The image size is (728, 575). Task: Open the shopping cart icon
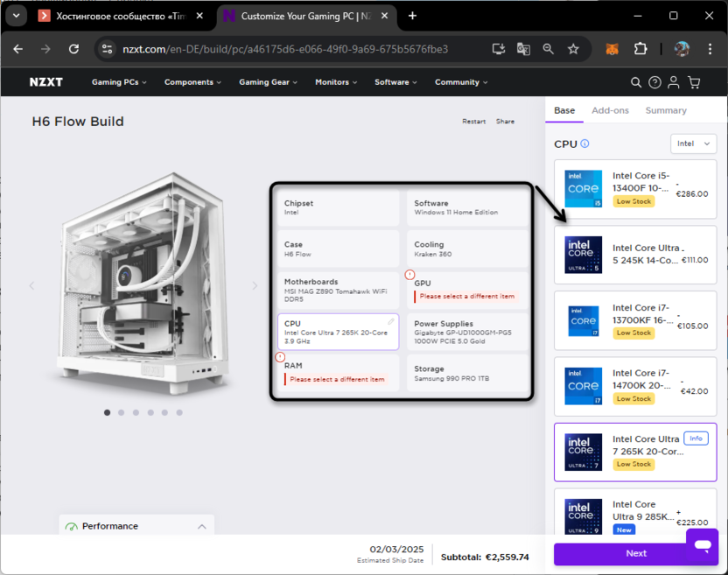click(694, 82)
